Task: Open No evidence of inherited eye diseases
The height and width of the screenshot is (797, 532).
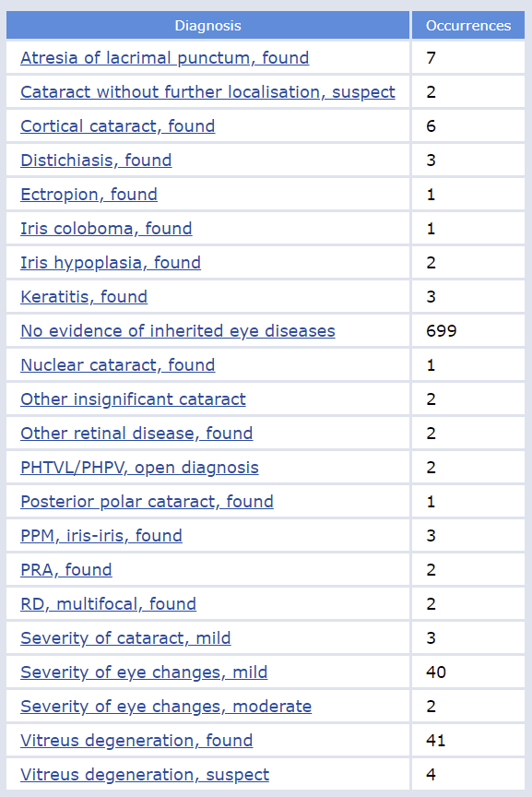Action: pyautogui.click(x=178, y=331)
